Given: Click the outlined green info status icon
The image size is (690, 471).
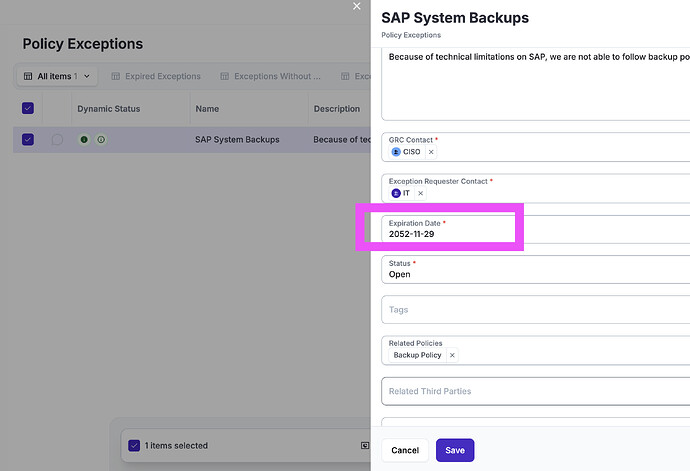Looking at the screenshot, I should pyautogui.click(x=101, y=140).
